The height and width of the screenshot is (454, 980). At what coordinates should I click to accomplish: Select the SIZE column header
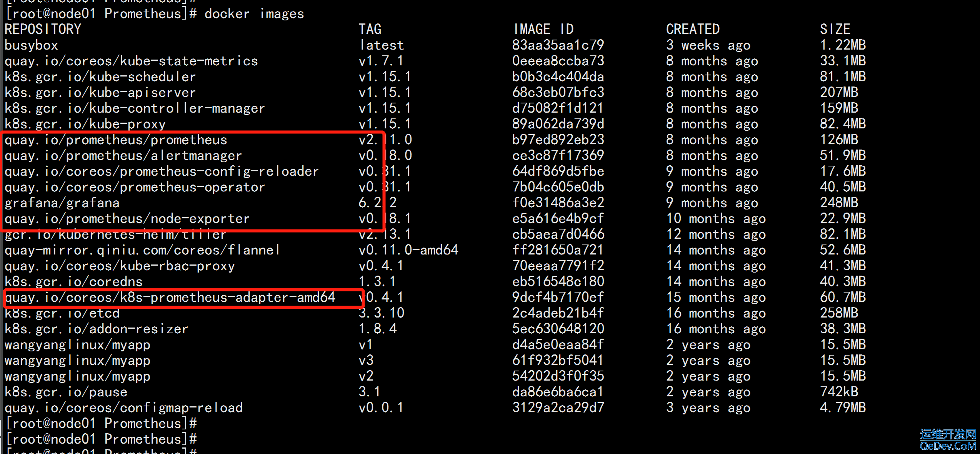835,29
